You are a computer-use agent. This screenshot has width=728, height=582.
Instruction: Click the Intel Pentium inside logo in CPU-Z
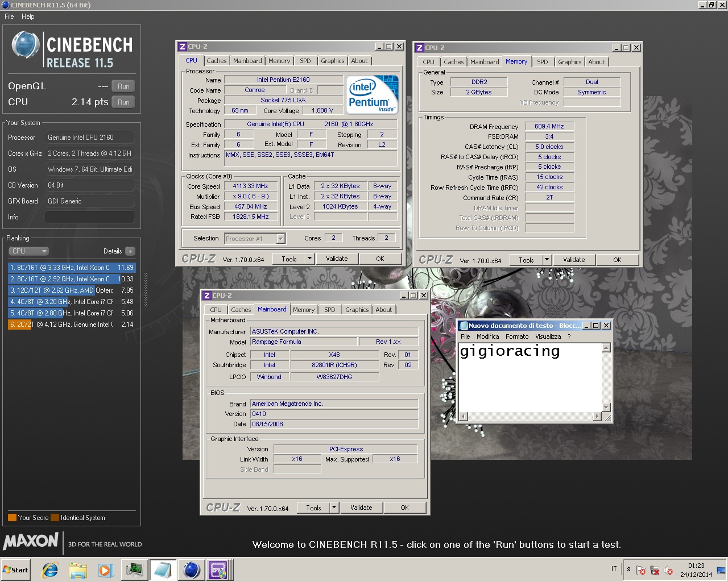(x=373, y=94)
